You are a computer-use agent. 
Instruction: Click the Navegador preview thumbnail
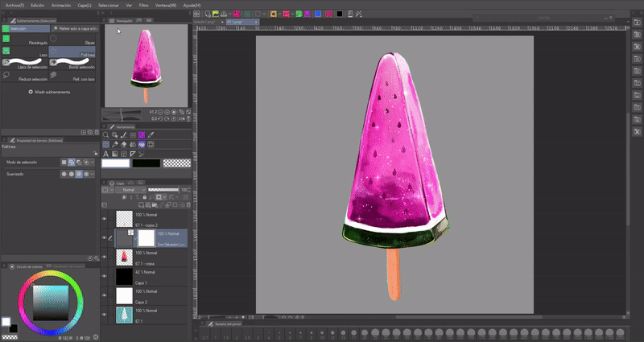[x=146, y=64]
